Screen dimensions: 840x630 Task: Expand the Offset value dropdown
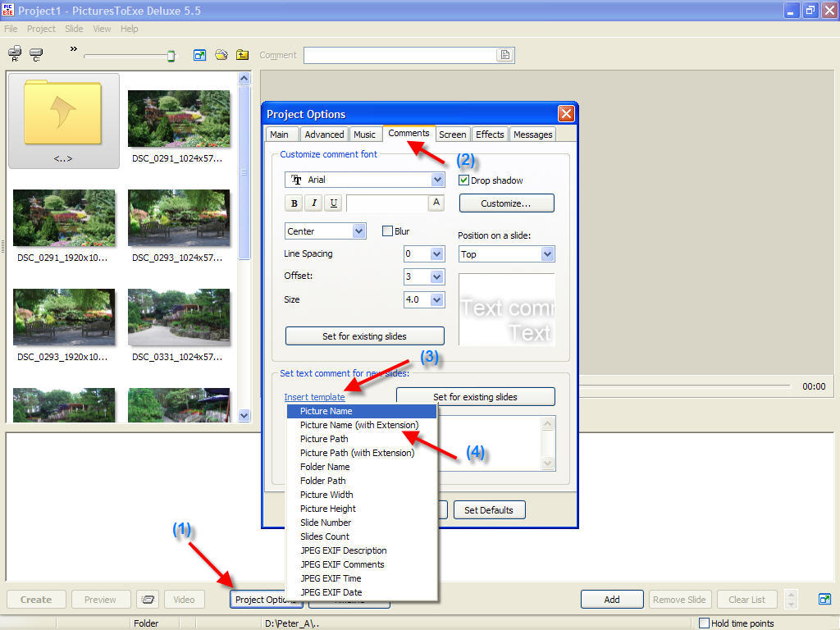point(436,276)
